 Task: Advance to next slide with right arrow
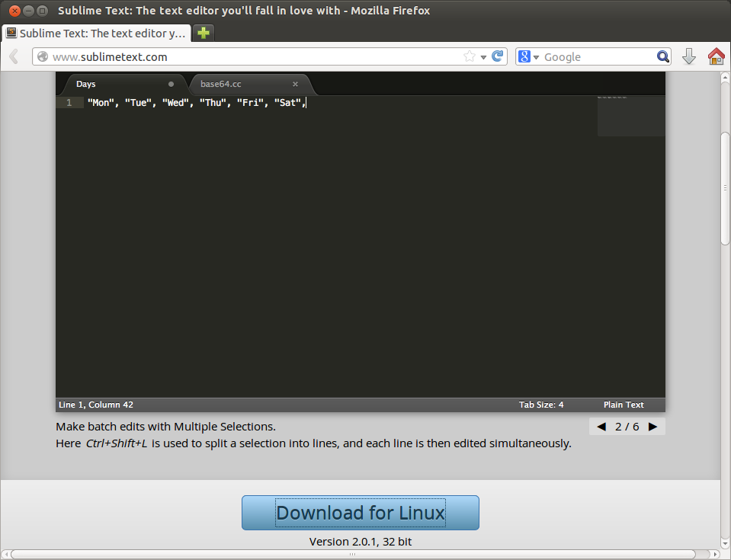(x=652, y=427)
